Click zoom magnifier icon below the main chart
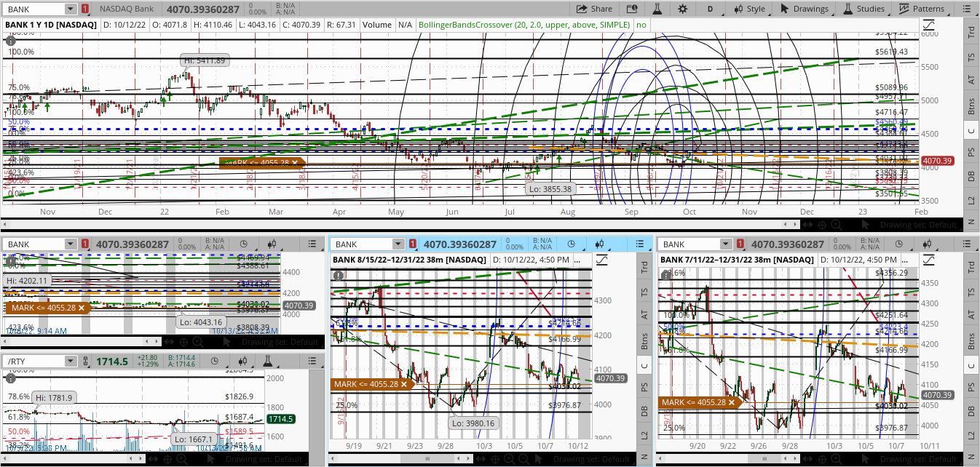This screenshot has width=980, height=467. tap(836, 226)
